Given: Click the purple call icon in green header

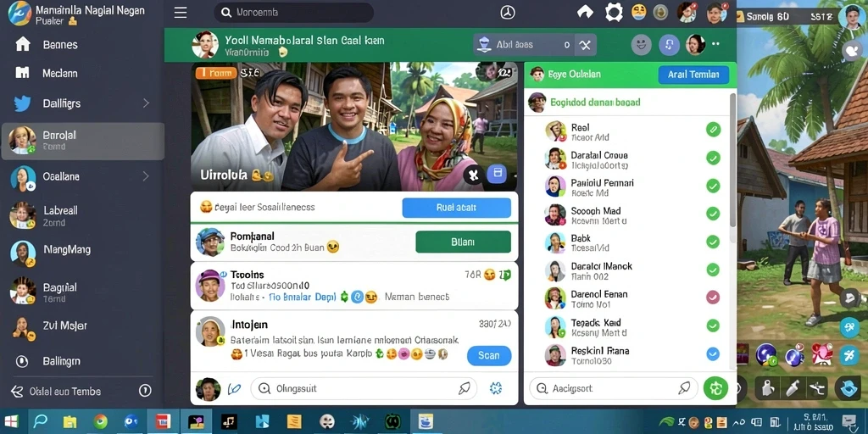Looking at the screenshot, I should click(x=670, y=44).
